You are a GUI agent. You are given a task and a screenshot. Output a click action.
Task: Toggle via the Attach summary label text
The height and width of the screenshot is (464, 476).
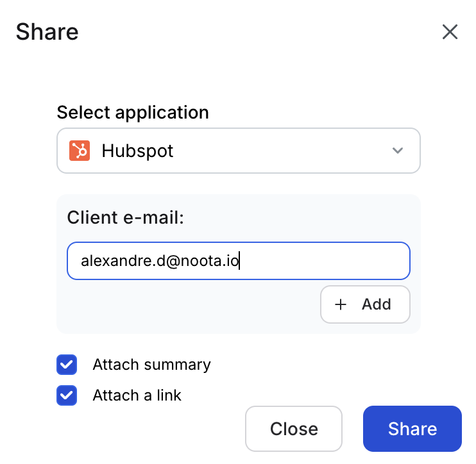151,365
